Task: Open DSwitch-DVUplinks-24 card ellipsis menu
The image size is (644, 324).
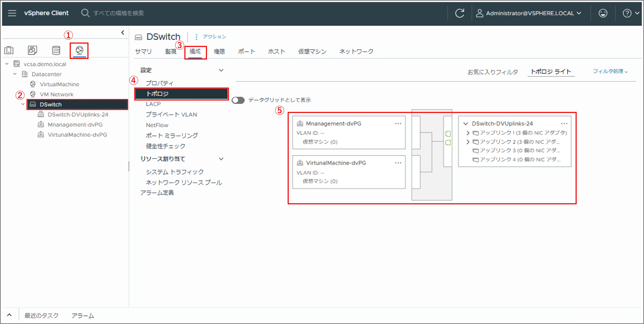Action: (564, 123)
